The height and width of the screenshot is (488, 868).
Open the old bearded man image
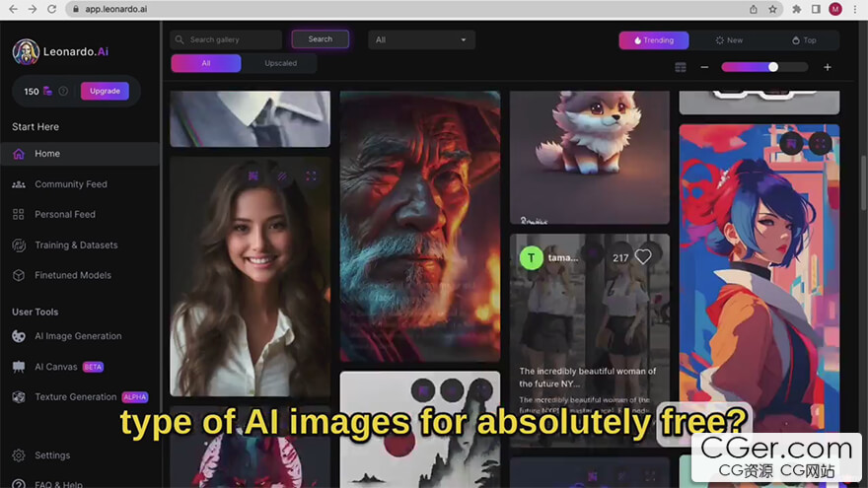[420, 227]
